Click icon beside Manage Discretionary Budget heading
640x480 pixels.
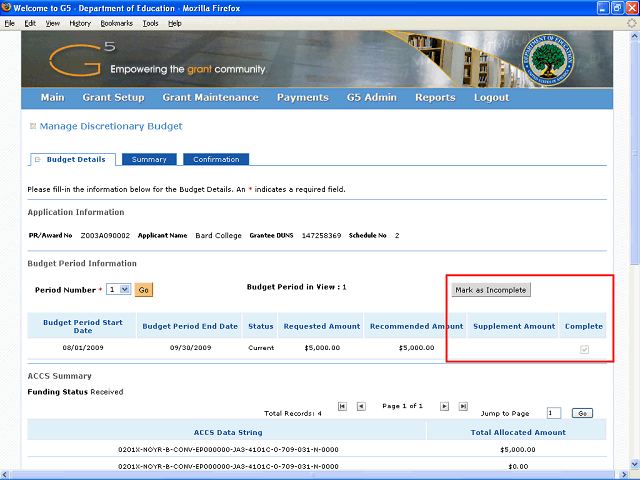click(32, 127)
